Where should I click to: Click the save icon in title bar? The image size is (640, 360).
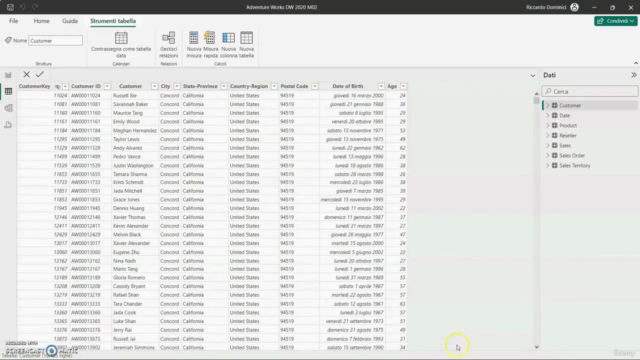coord(10,7)
